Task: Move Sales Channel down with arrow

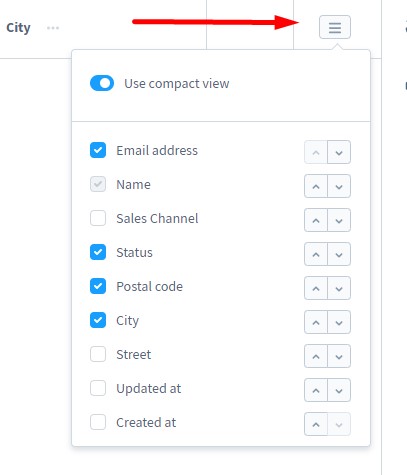Action: click(x=339, y=220)
